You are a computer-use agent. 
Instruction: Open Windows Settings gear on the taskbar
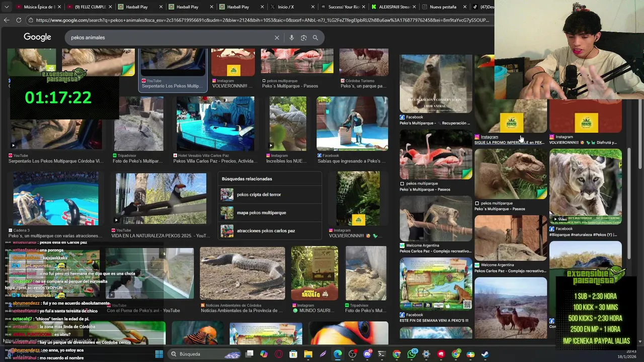point(426,354)
